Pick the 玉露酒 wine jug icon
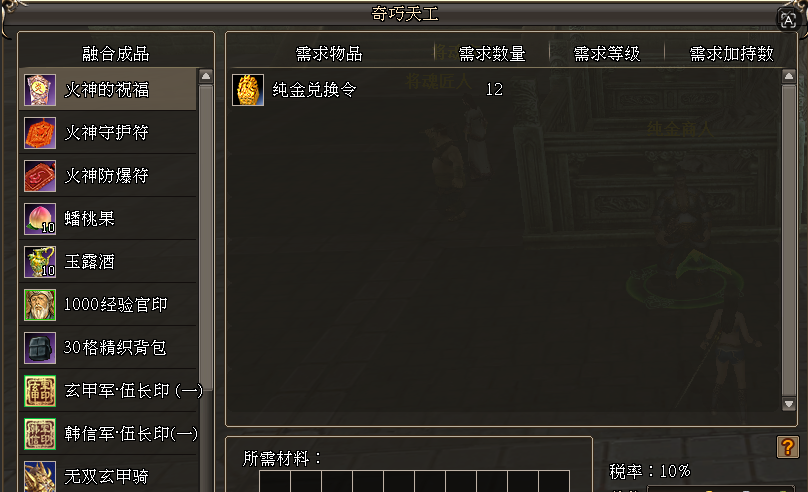Screen dimensions: 808x492 pyautogui.click(x=40, y=262)
